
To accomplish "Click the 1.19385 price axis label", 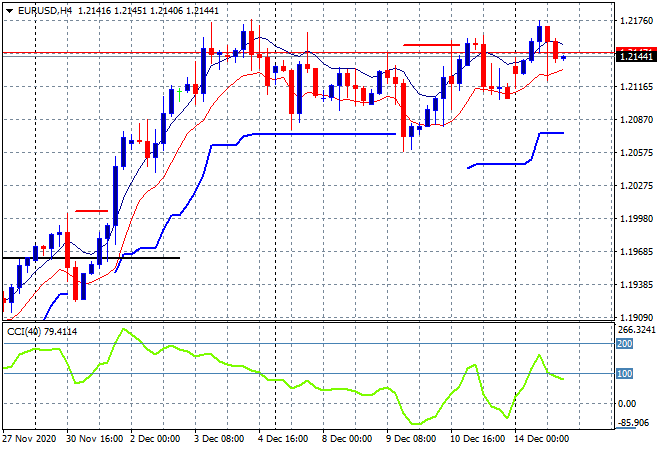I will pos(636,285).
